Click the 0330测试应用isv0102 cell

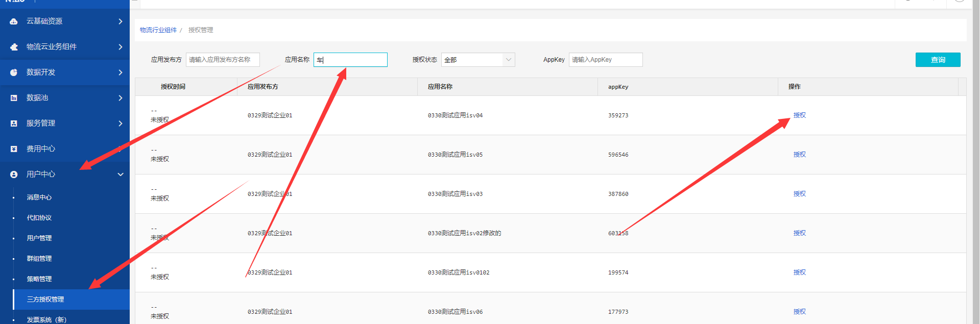point(459,272)
